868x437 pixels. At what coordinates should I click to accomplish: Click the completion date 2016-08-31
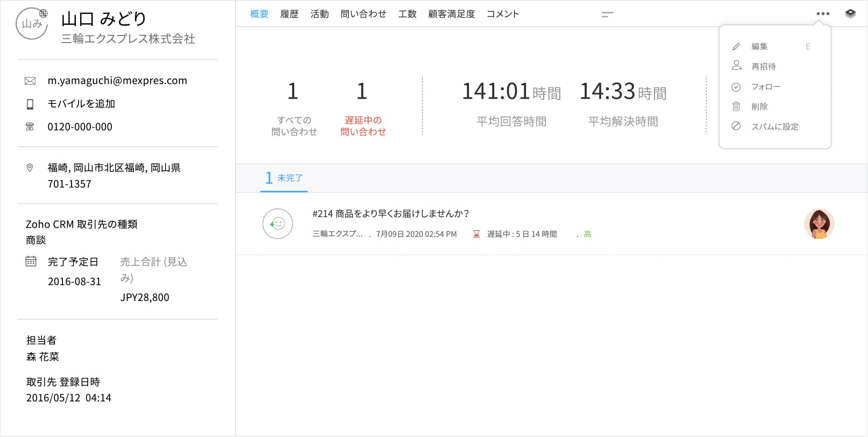[74, 281]
